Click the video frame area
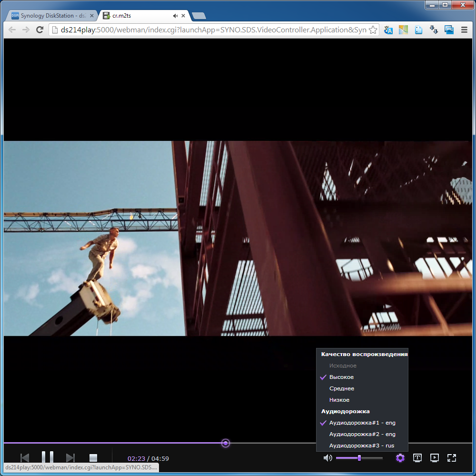 pyautogui.click(x=238, y=238)
